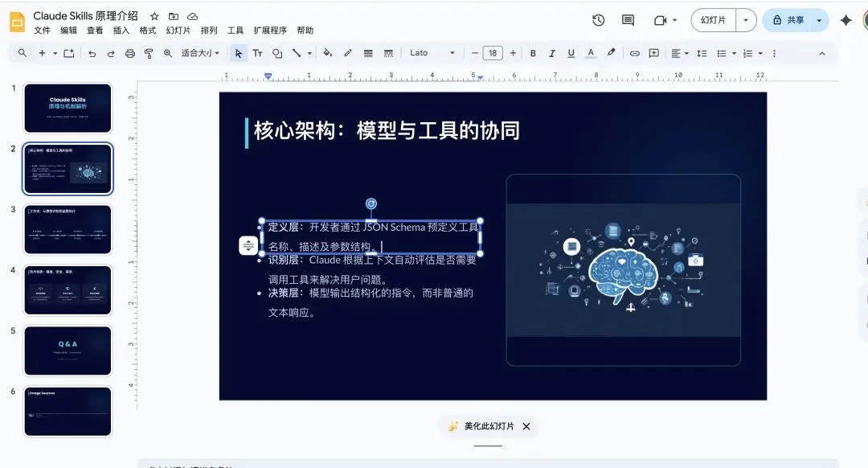Open line and paragraph spacing
Image resolution: width=868 pixels, height=468 pixels.
point(702,53)
